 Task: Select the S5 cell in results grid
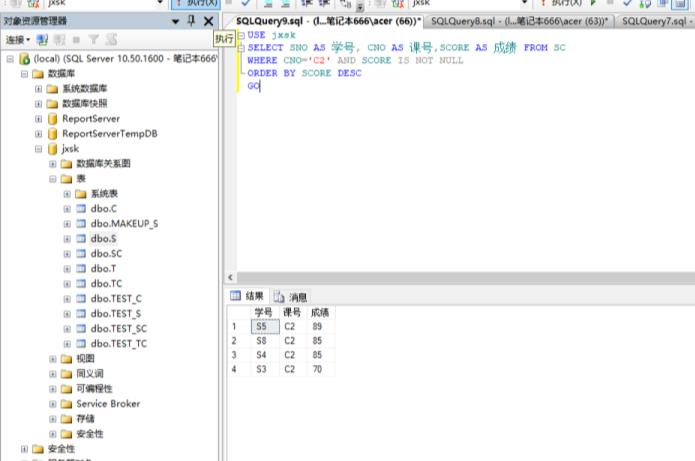point(265,327)
